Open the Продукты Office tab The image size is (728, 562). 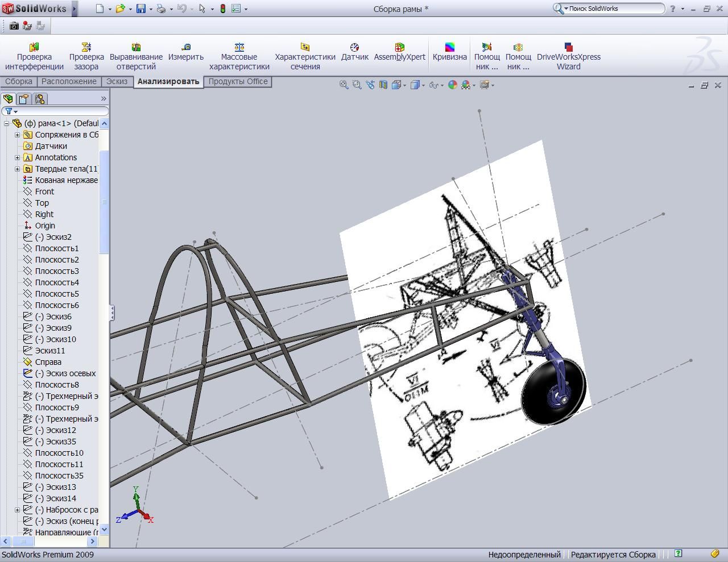(238, 81)
